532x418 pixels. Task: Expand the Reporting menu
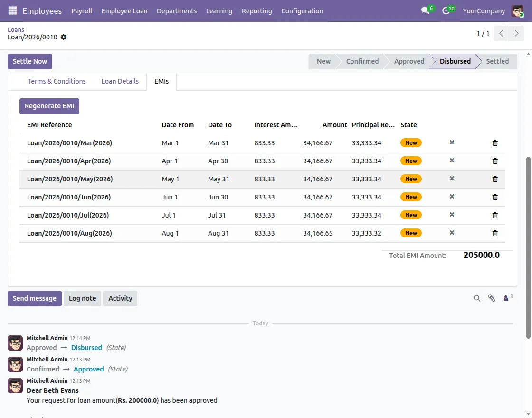256,10
